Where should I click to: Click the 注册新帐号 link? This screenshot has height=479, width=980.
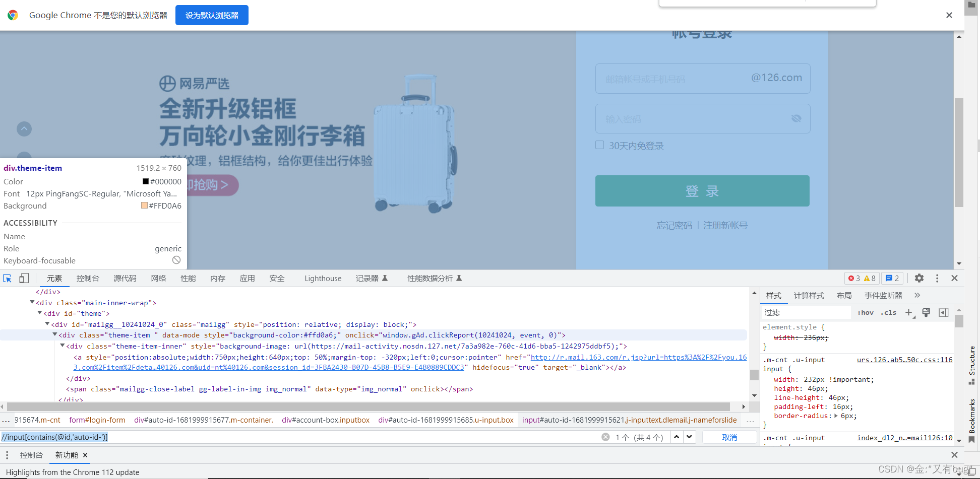coord(725,225)
